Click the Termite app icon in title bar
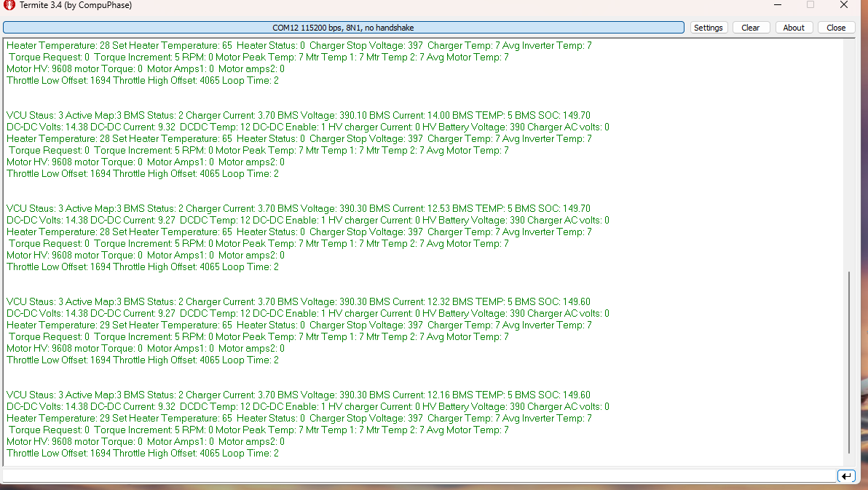The image size is (868, 490). click(x=10, y=6)
